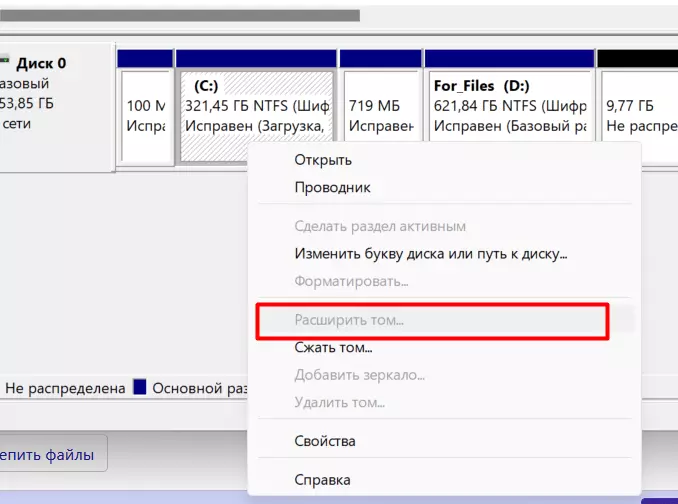
Task: Select the 100 MB partition block
Action: 145,115
